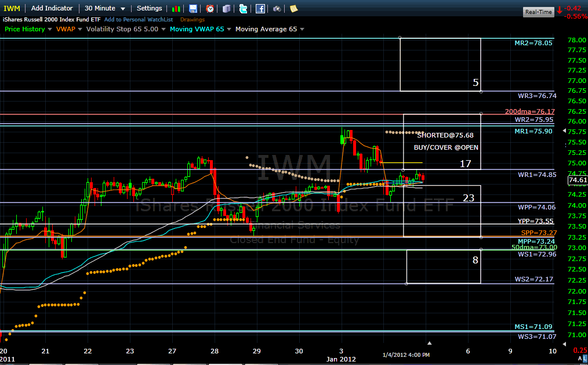Open the Add Indicator menu

pos(52,8)
